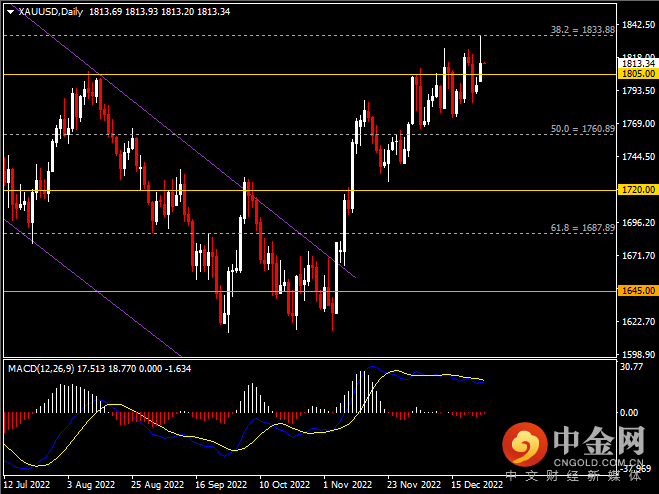Select the 50.0 = 1760.89 Fibonacci label
This screenshot has width=659, height=494.
click(582, 129)
